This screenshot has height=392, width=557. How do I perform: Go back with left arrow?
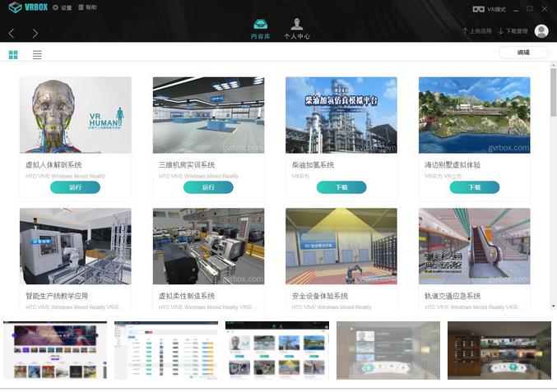(x=12, y=33)
